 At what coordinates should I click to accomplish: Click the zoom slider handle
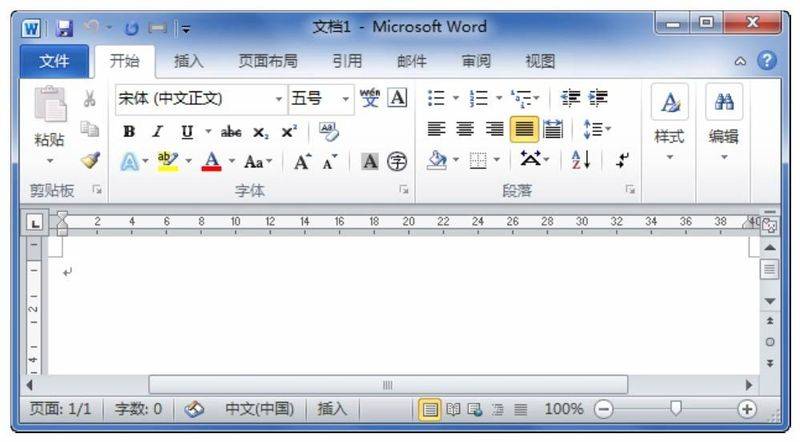click(x=676, y=408)
